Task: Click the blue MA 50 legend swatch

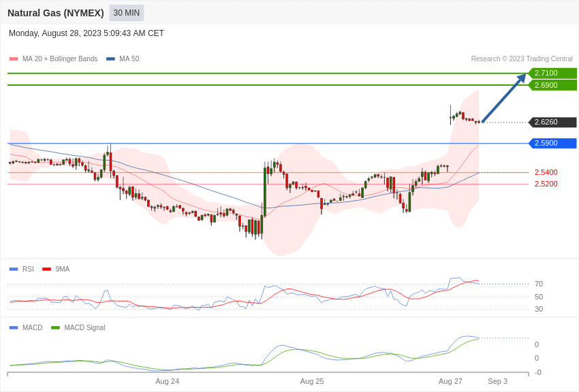Action: pos(110,59)
